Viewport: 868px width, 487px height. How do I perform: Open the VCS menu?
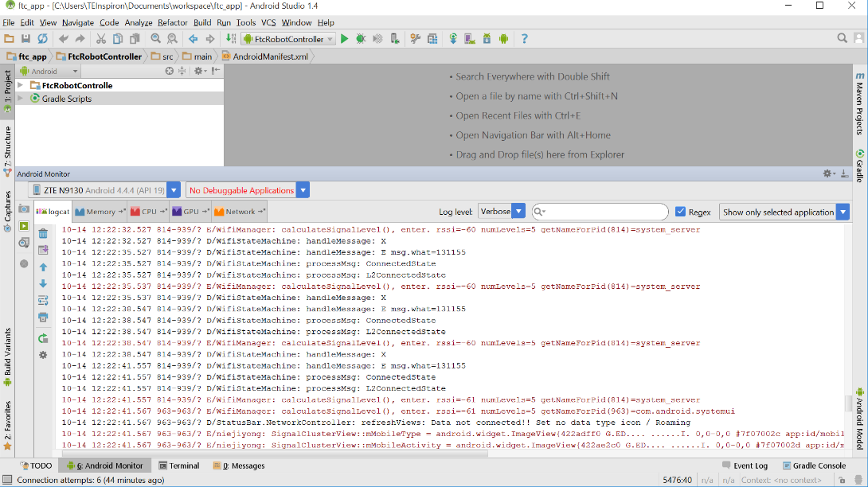[x=268, y=23]
